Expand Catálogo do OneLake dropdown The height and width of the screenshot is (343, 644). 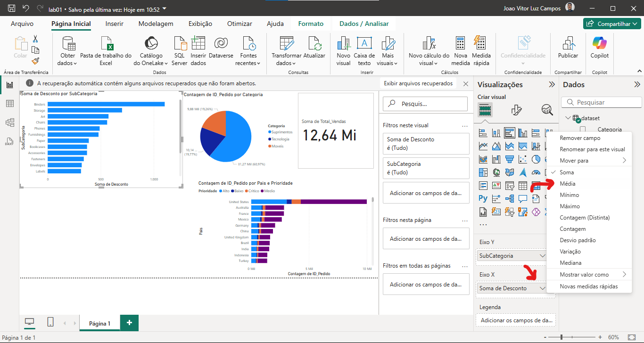(151, 63)
